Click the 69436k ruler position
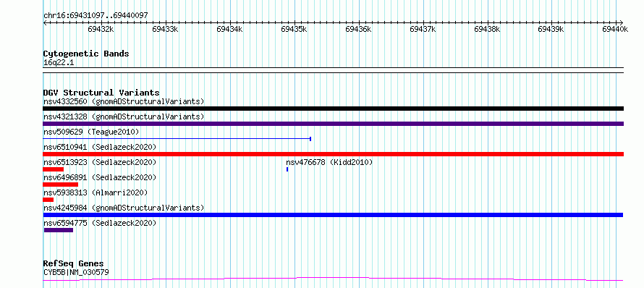 [359, 29]
